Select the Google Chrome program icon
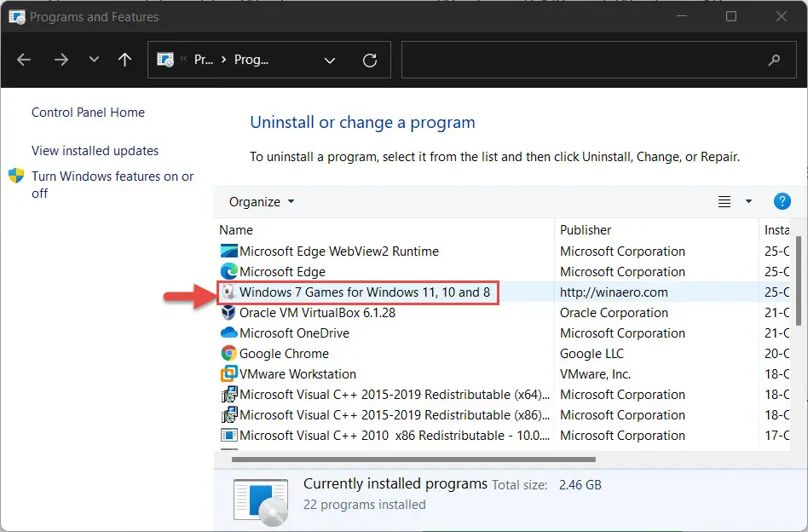Viewport: 808px width, 532px height. coord(228,353)
